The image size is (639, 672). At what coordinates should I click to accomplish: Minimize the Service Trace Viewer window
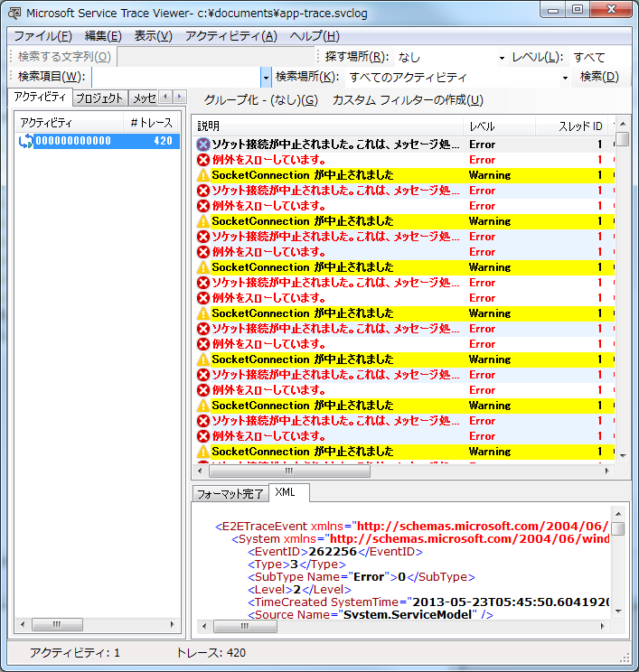tap(553, 9)
